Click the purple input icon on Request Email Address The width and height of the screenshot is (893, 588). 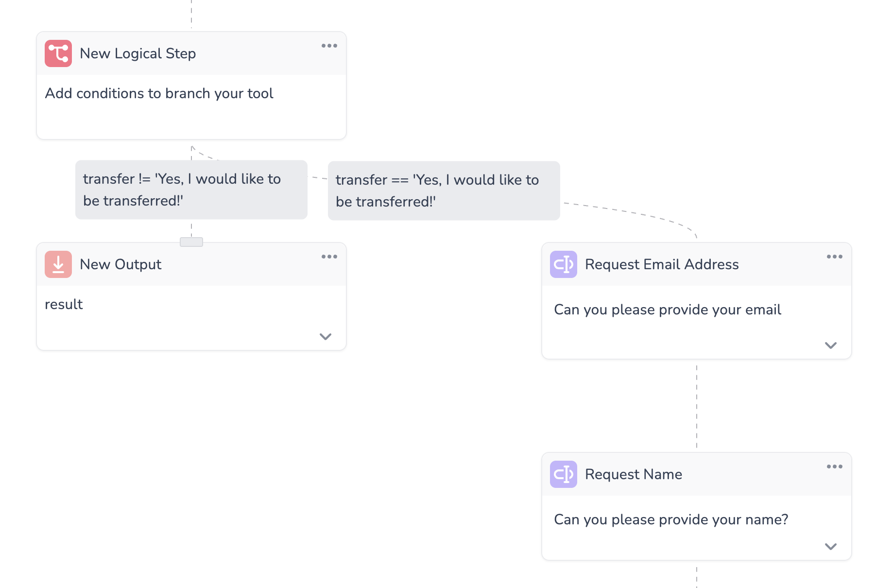pos(563,264)
